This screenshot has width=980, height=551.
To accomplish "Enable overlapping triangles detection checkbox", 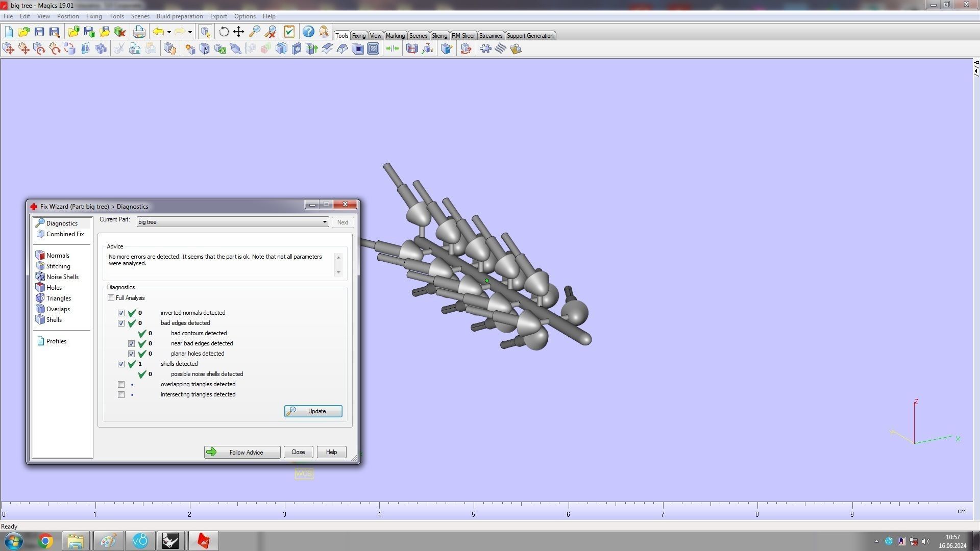I will (121, 385).
